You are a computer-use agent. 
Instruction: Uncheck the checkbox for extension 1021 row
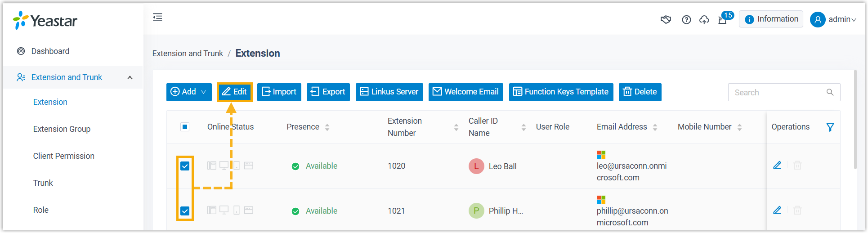(x=185, y=211)
